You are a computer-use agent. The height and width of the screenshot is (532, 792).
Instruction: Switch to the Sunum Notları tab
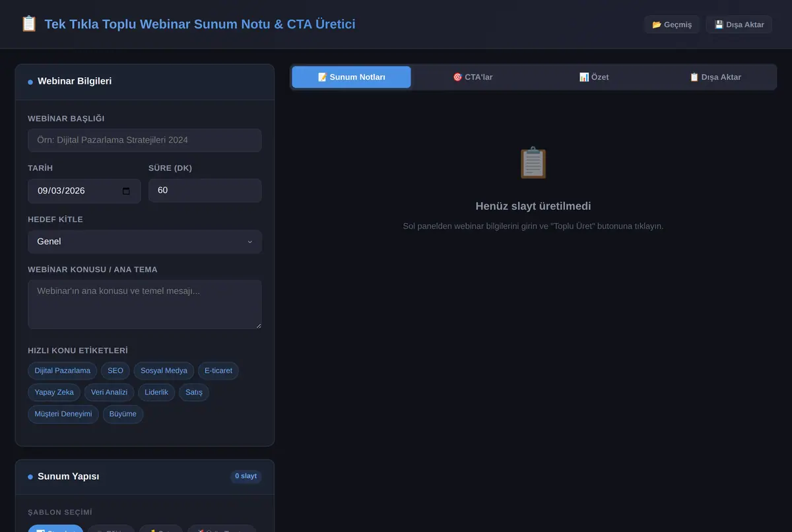pos(351,77)
